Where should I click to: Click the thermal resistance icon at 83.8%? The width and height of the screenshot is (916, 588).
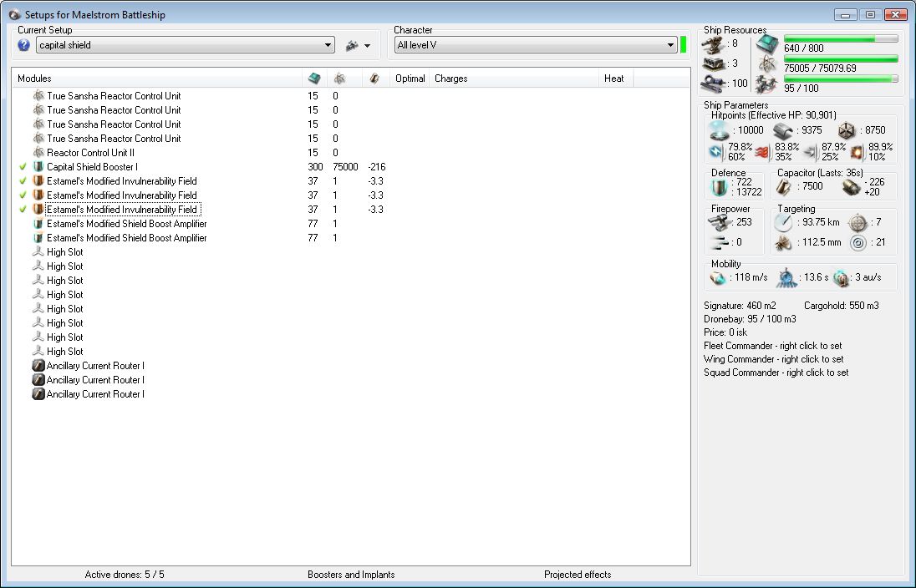(761, 152)
